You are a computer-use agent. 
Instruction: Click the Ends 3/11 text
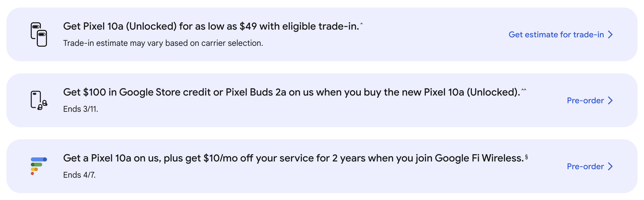[80, 109]
